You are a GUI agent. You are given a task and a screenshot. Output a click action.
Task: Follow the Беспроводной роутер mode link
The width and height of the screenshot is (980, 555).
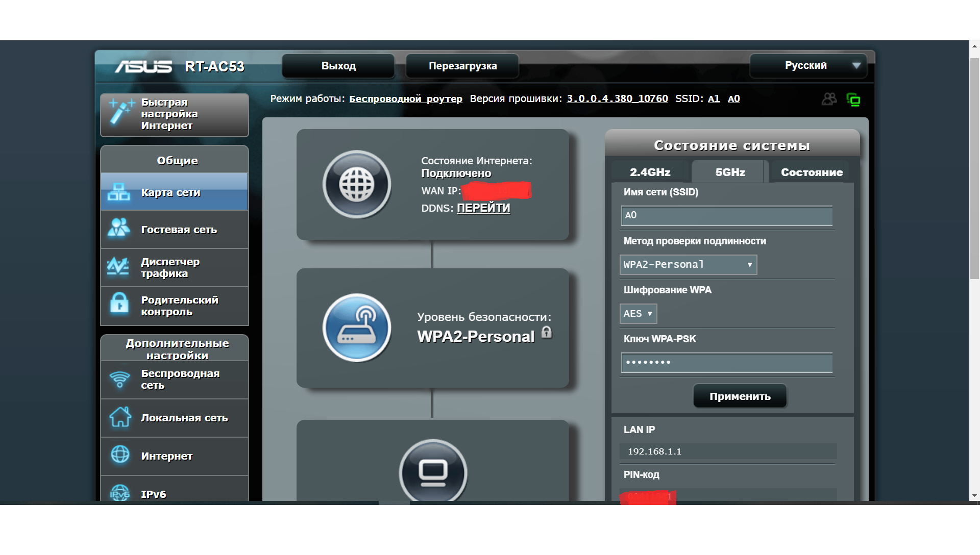point(406,99)
